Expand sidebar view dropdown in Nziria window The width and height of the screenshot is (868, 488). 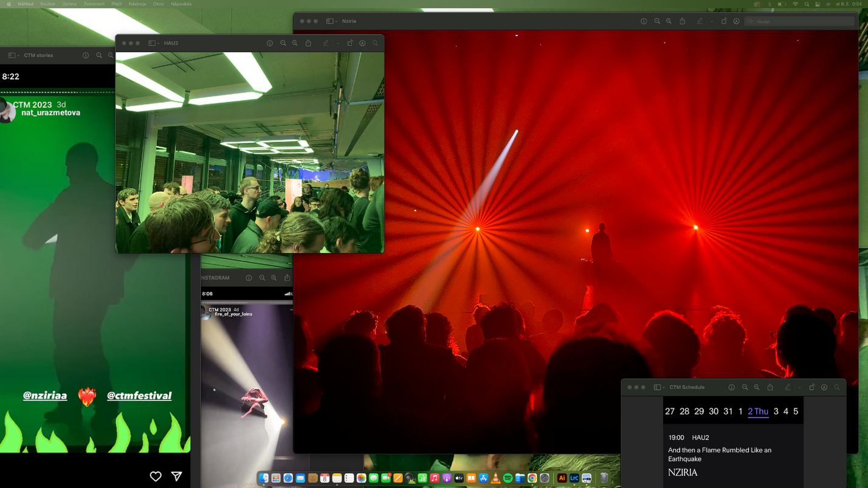[x=331, y=21]
